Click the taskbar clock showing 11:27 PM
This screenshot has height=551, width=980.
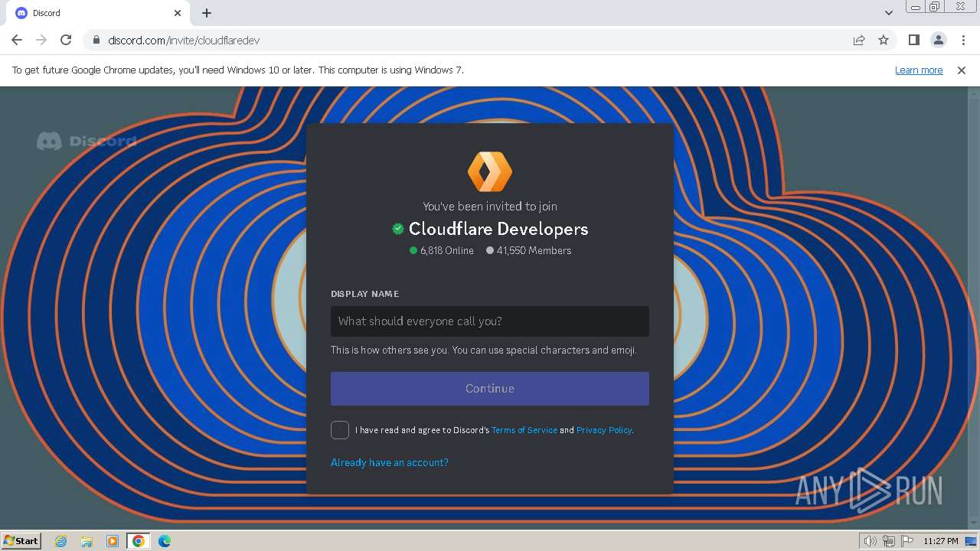(941, 541)
